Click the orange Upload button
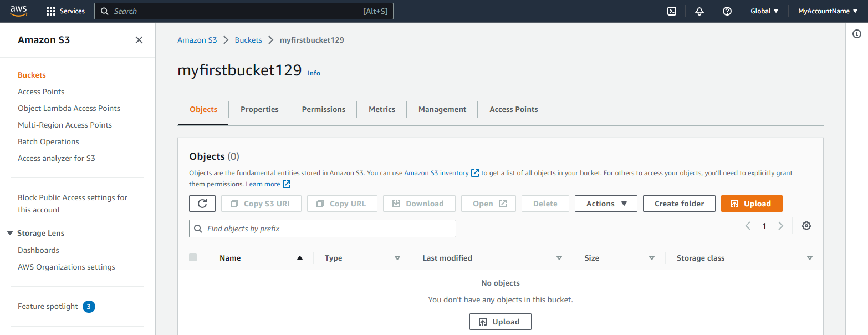Screen dimensions: 868x335 (751, 204)
